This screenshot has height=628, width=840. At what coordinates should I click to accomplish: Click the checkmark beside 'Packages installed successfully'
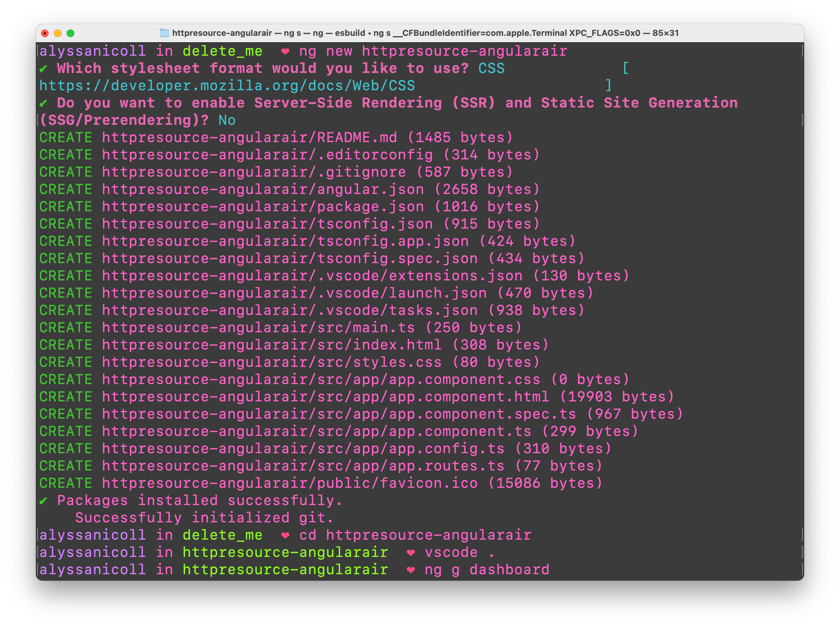click(43, 501)
